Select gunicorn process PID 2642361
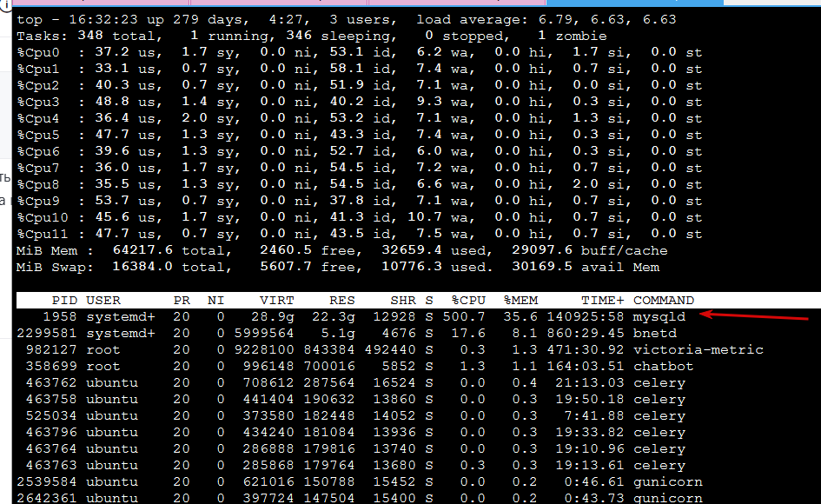The height and width of the screenshot is (504, 821). 47,498
